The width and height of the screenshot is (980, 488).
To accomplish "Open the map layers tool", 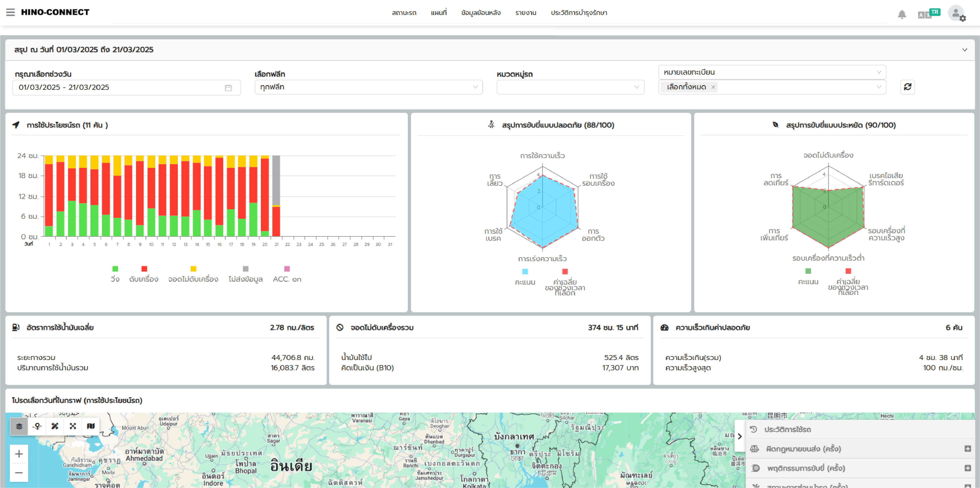I will pos(19,426).
